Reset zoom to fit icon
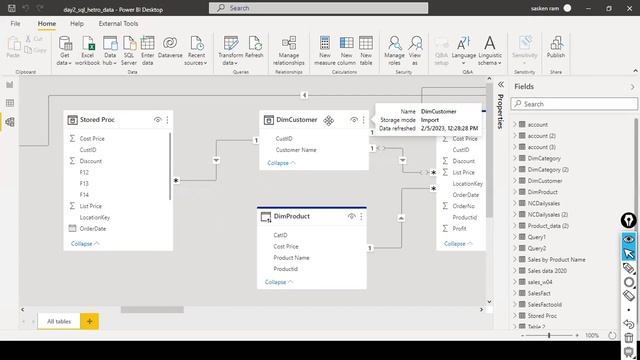Image resolution: width=640 pixels, height=360 pixels. coord(612,336)
